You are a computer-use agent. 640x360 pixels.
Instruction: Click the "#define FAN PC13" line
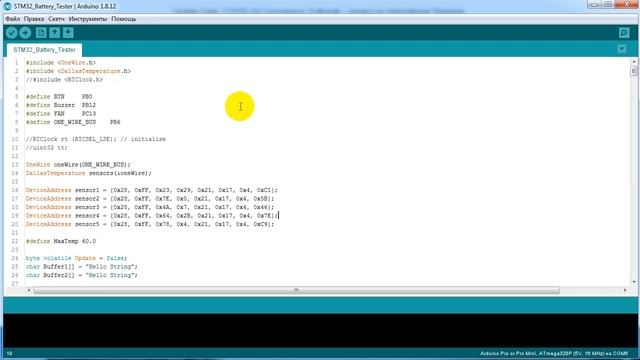61,113
